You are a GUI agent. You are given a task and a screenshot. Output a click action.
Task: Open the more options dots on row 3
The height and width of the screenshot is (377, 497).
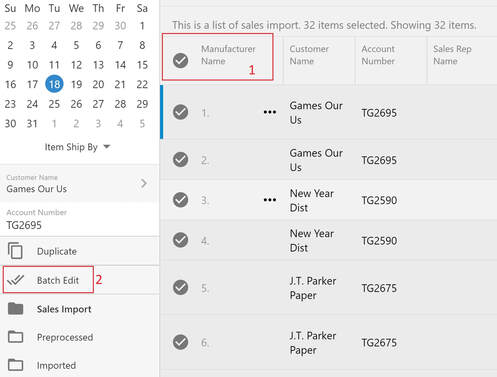[270, 200]
